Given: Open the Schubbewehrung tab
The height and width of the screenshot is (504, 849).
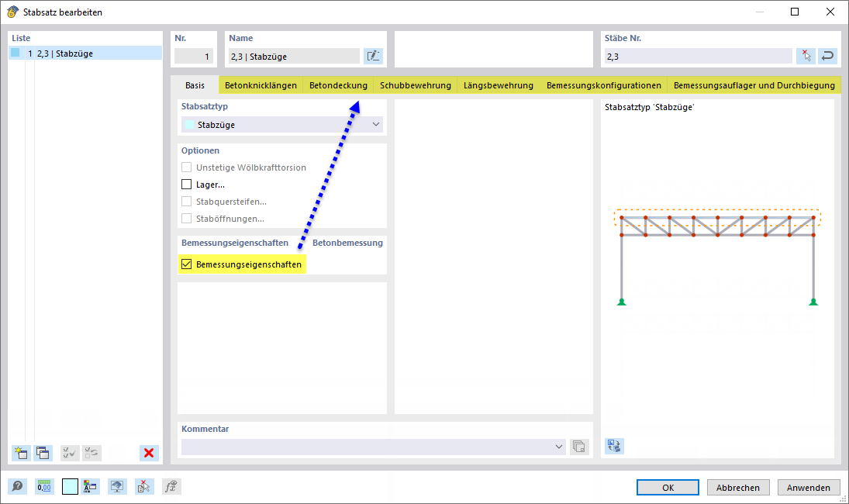Looking at the screenshot, I should (x=416, y=85).
